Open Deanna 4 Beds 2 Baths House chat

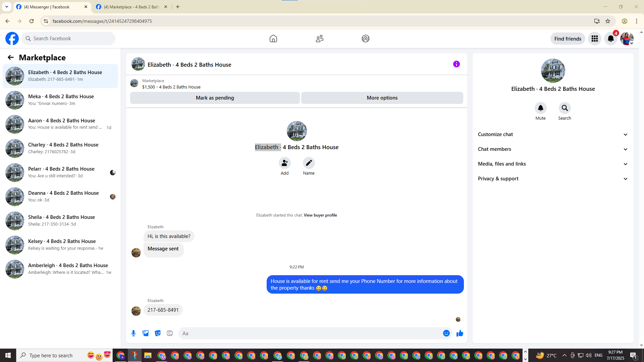pos(60,196)
